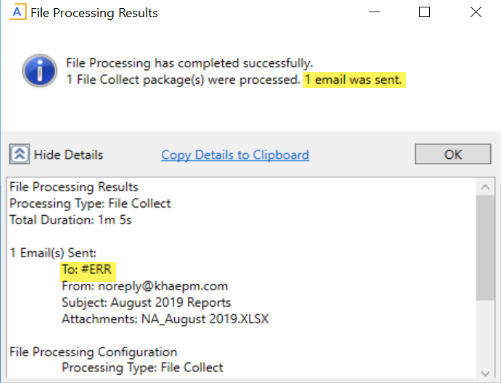Collapse details with the Hide Details chevron icon
The height and width of the screenshot is (383, 501).
pyautogui.click(x=19, y=154)
